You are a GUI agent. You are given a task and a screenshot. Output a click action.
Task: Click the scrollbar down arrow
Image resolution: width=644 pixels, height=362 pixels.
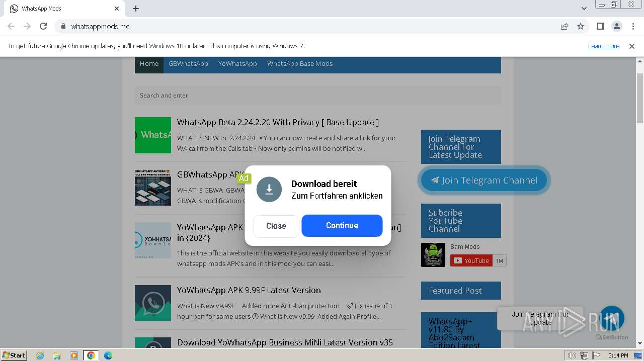click(x=640, y=343)
